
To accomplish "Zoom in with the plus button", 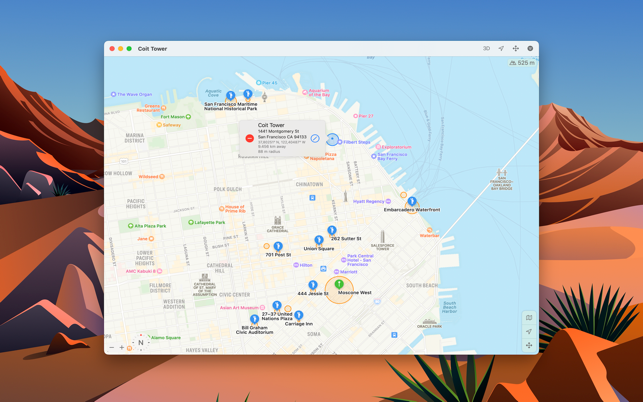I will coord(122,347).
